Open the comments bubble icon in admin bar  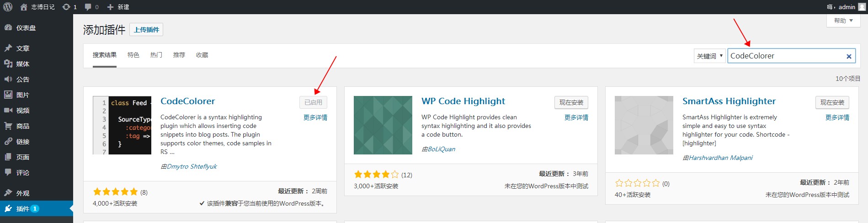pyautogui.click(x=88, y=7)
